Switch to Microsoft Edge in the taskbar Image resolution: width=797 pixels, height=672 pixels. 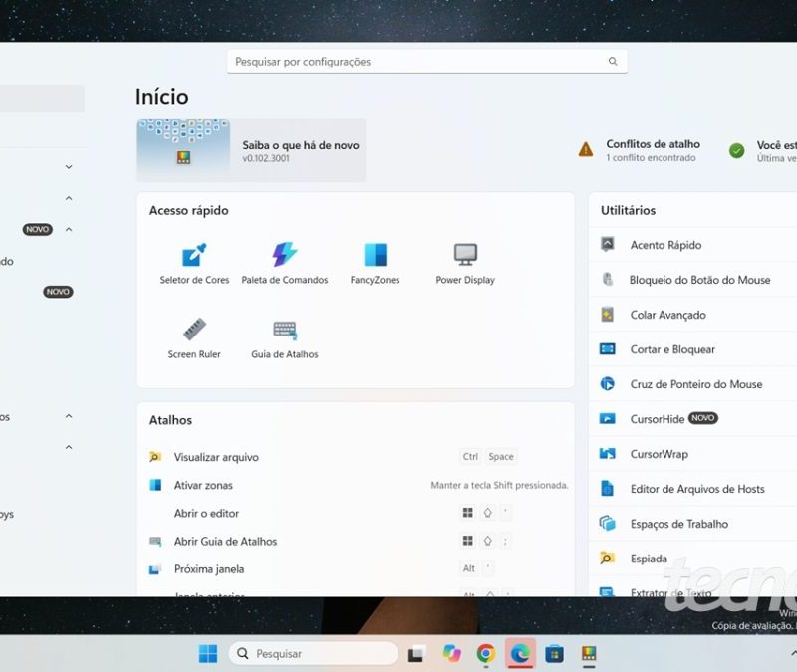tap(520, 653)
